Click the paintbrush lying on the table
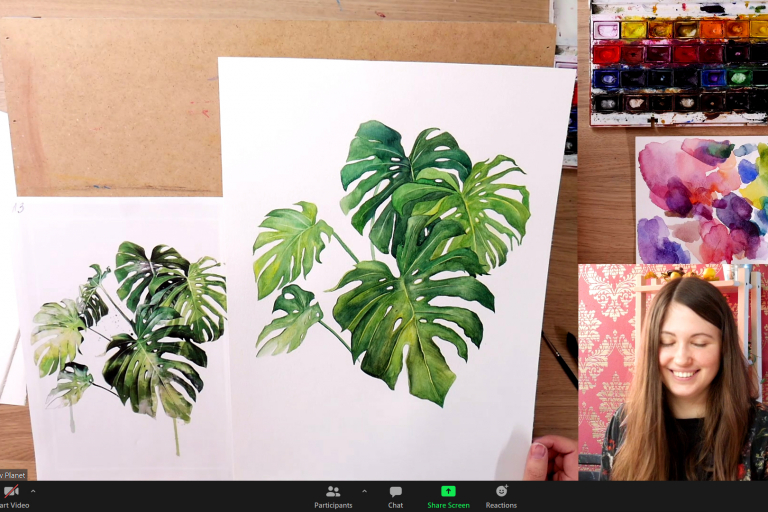The height and width of the screenshot is (512, 768). [560, 358]
